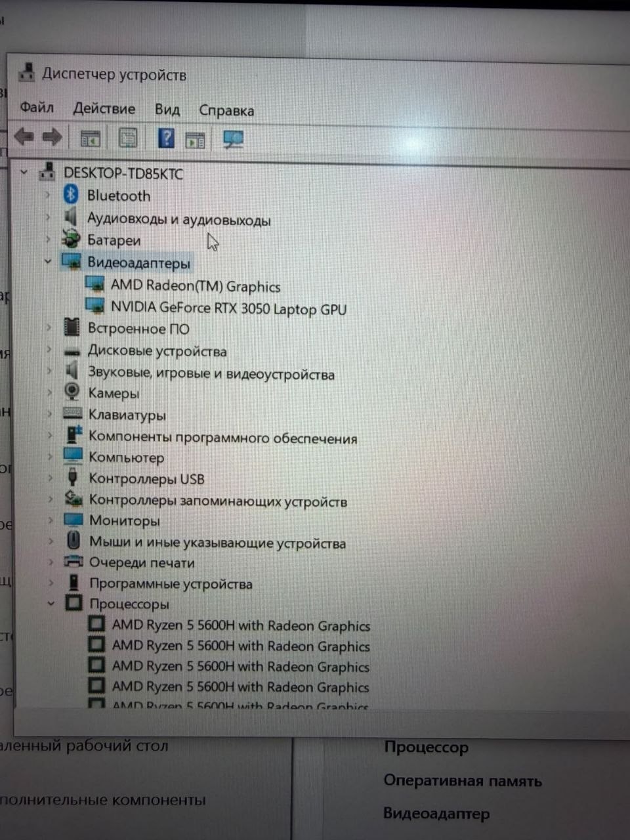
Task: Select Программные устройства row
Action: [x=171, y=583]
